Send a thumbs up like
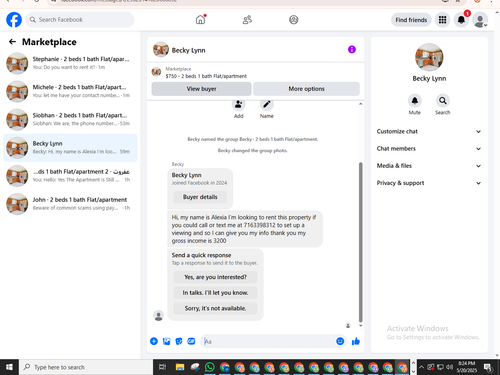 coord(356,341)
